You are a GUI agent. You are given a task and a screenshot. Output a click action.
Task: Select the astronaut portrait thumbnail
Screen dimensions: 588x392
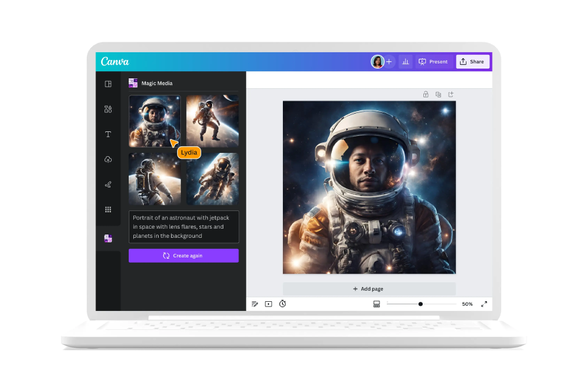click(154, 121)
